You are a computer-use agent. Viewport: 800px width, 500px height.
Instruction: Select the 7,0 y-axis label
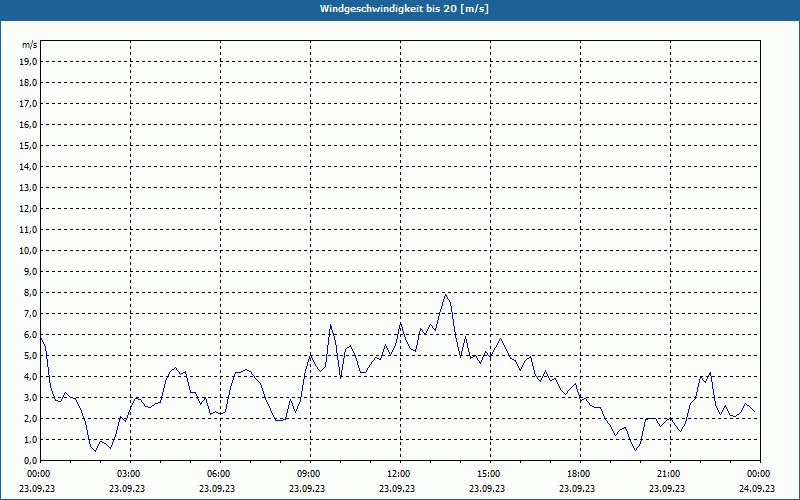pos(30,314)
